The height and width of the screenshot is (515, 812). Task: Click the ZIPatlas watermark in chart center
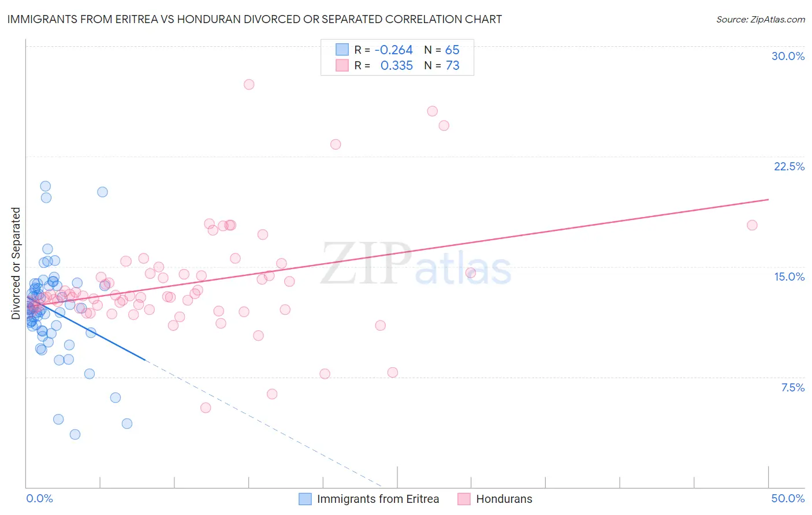[x=416, y=264]
